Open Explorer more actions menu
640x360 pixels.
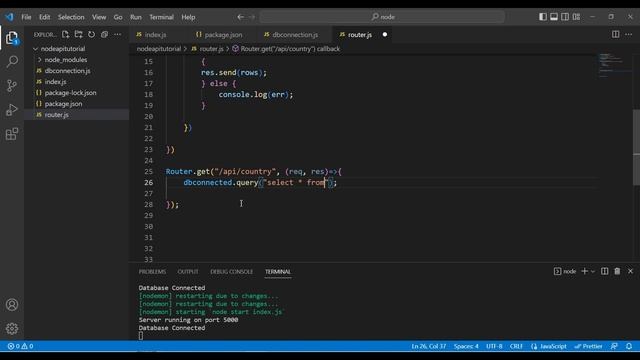pos(118,35)
